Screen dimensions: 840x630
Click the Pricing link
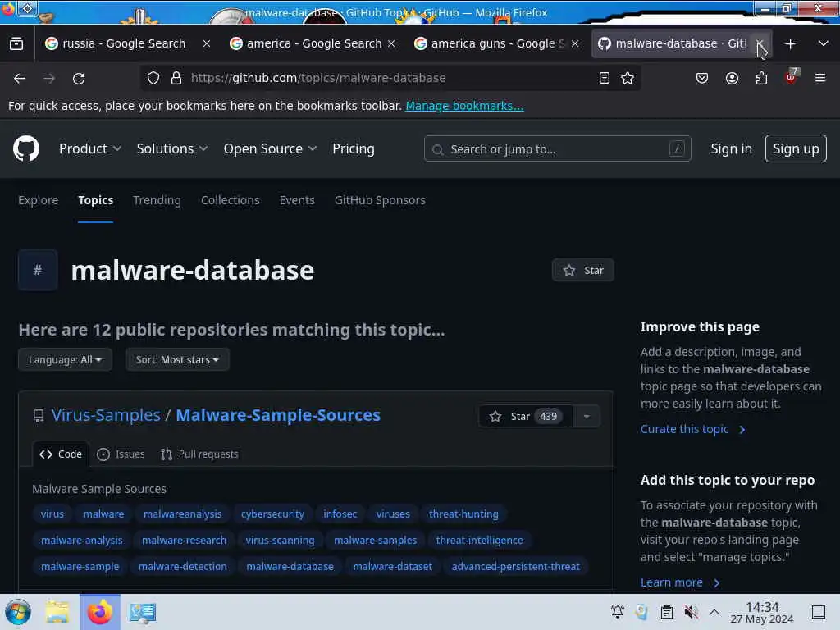tap(354, 149)
